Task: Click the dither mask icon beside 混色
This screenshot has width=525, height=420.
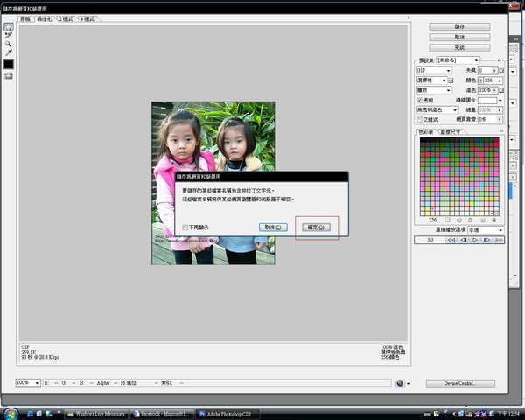Action: pyautogui.click(x=501, y=90)
